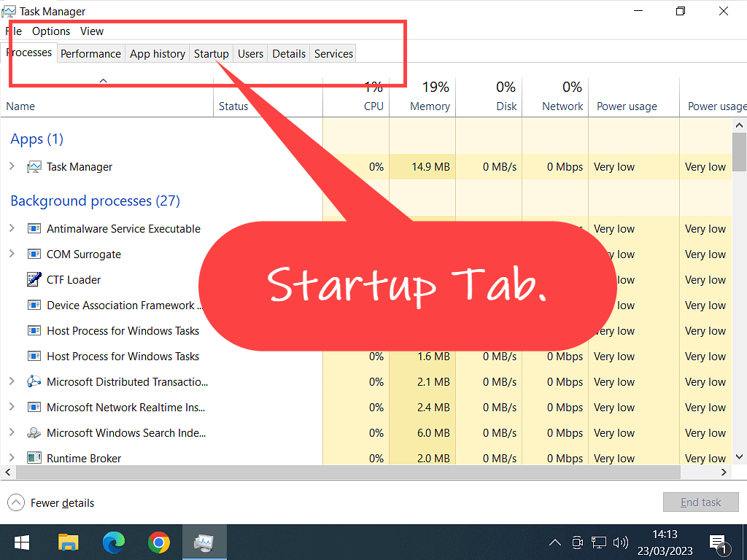The image size is (747, 560).
Task: Select the CTF Loader process icon
Action: coord(34,280)
